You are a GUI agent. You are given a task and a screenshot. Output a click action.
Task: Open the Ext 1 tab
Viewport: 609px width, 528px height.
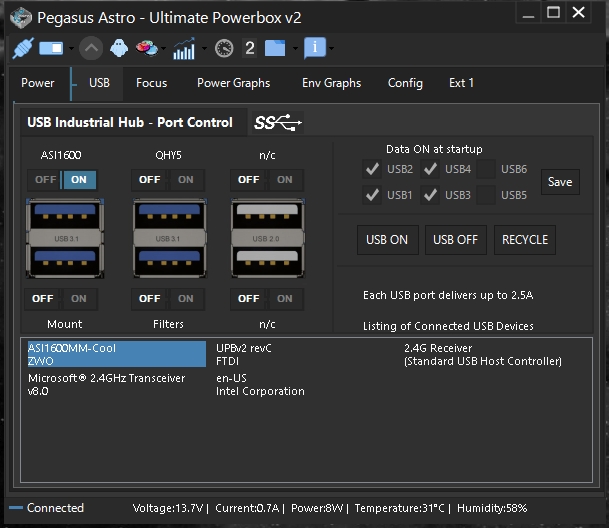pyautogui.click(x=461, y=83)
